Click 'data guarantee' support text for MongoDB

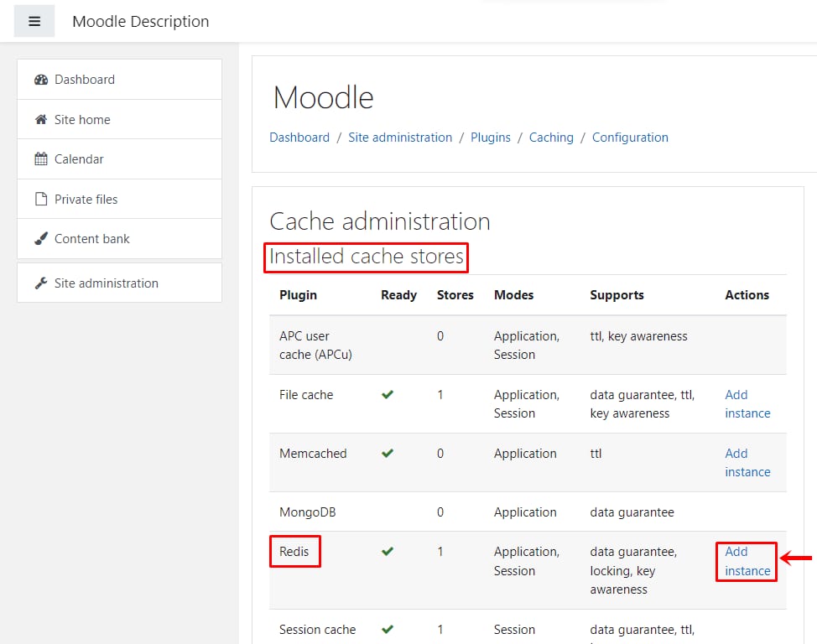tap(632, 512)
